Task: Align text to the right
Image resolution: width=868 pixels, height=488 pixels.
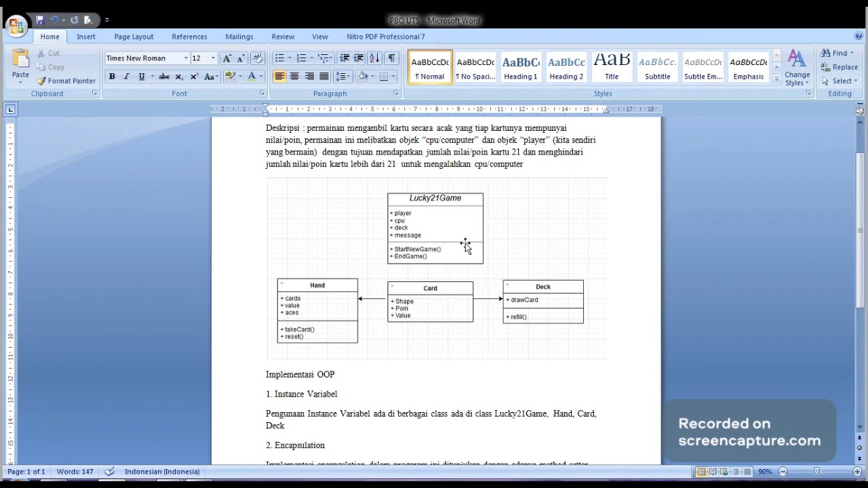Action: [x=309, y=77]
